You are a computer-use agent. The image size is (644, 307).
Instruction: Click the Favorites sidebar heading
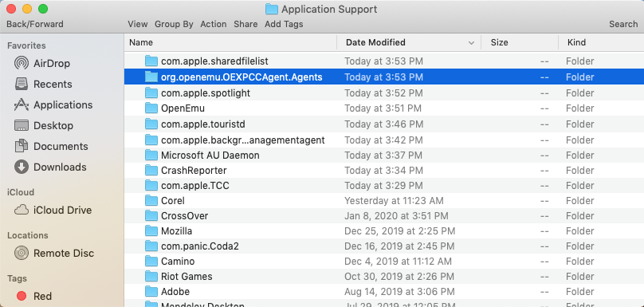[x=26, y=45]
